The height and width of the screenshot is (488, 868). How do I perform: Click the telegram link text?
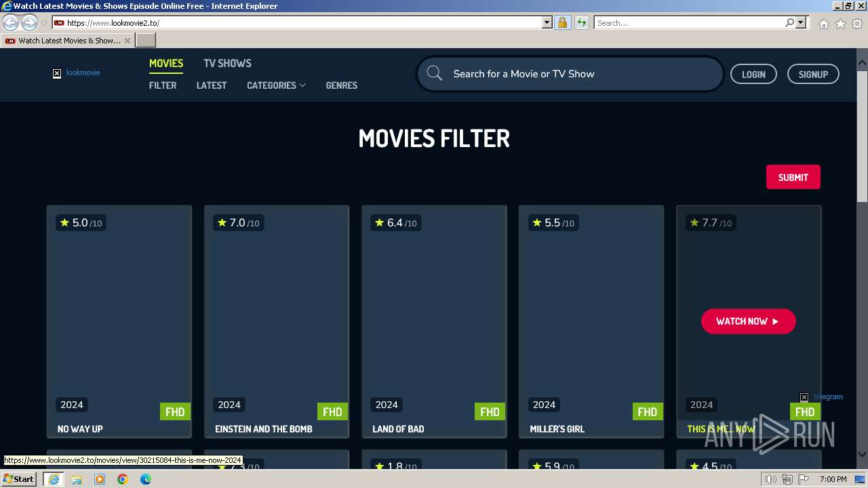tap(828, 397)
